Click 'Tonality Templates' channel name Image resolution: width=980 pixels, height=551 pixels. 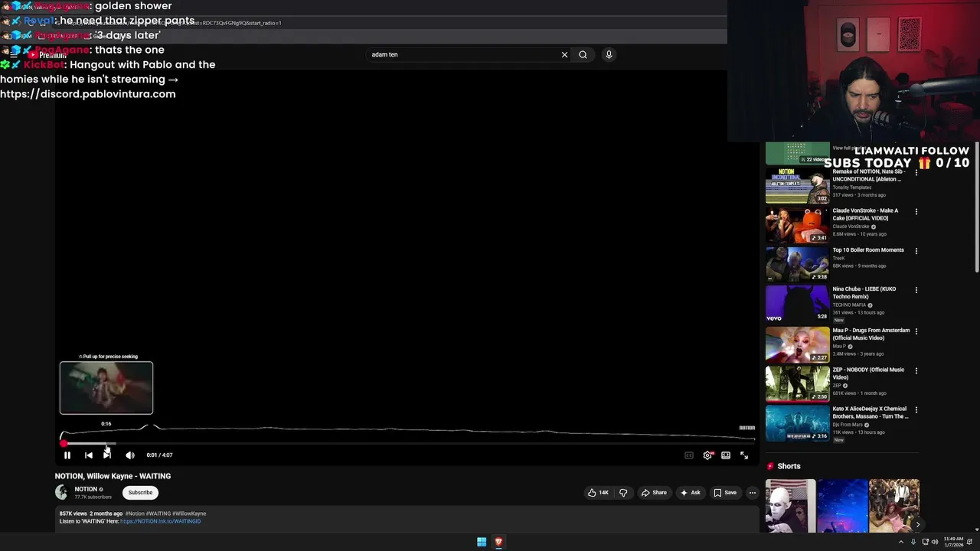(852, 187)
